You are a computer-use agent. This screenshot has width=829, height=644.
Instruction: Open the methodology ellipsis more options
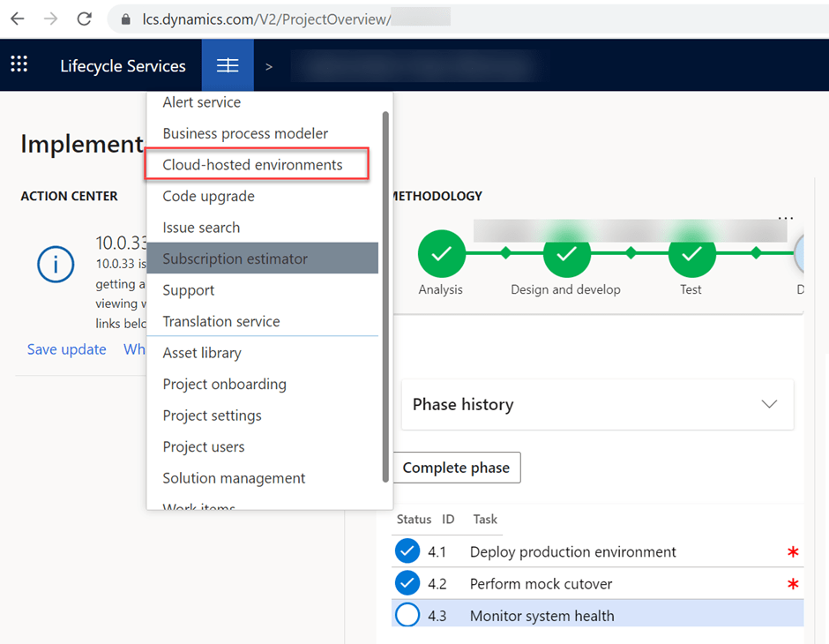click(786, 218)
